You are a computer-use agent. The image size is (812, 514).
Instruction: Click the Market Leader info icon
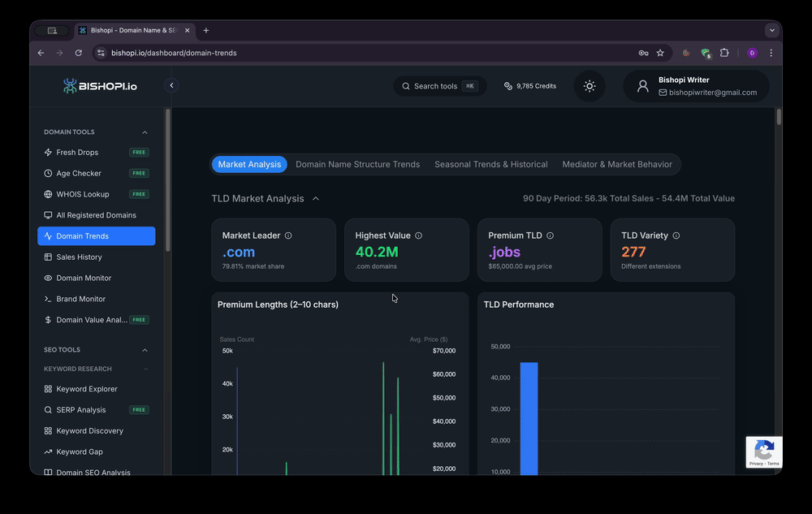click(x=288, y=235)
